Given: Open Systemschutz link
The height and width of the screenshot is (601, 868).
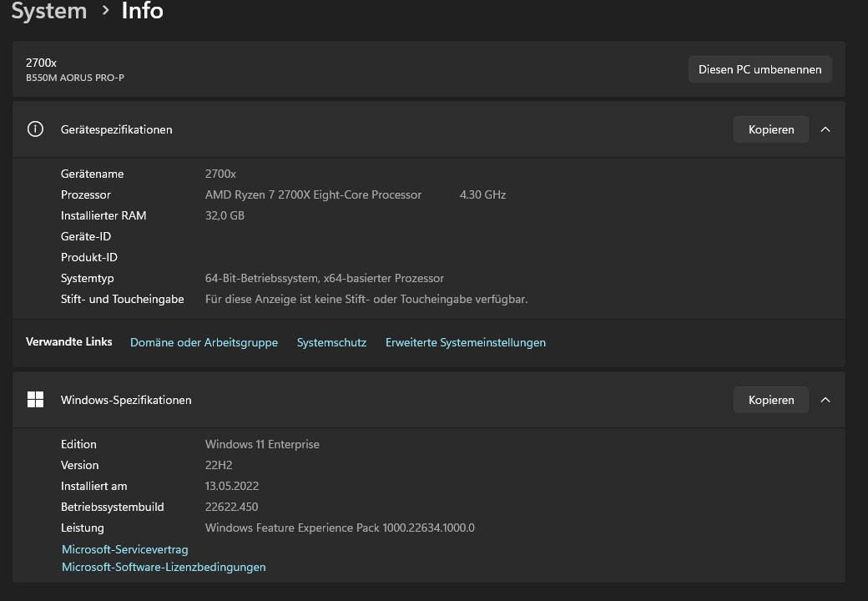Looking at the screenshot, I should click(x=331, y=342).
